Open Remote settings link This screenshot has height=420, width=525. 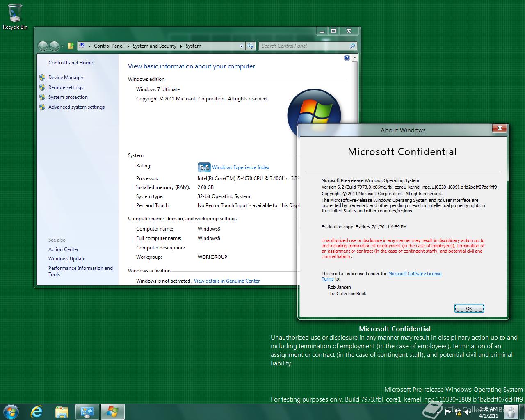coord(66,87)
